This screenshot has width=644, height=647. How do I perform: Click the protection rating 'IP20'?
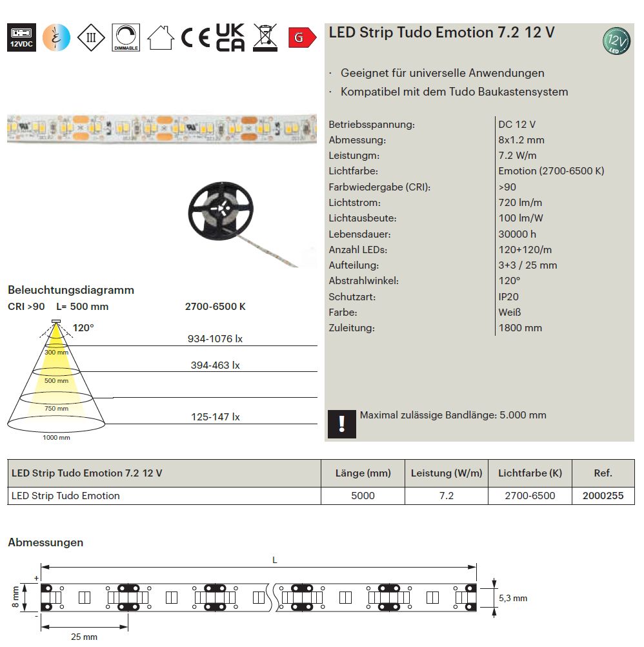point(508,296)
